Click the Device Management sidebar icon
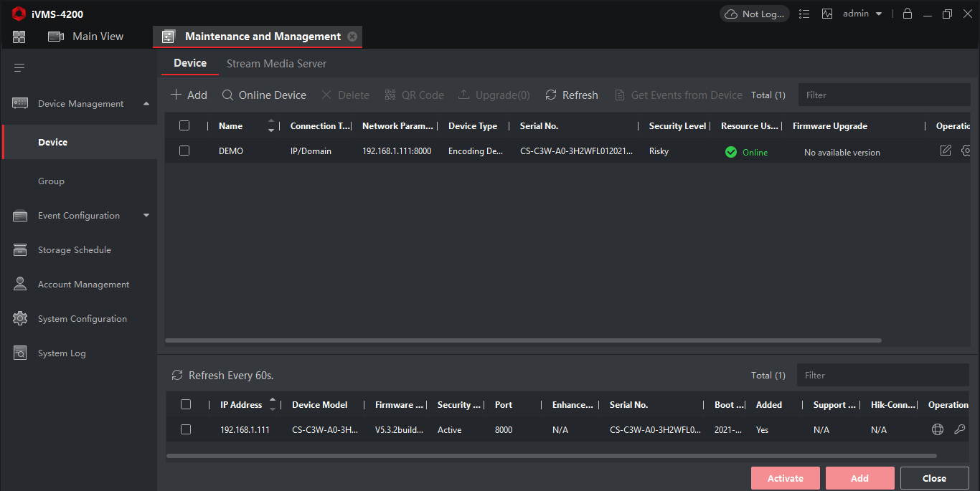 tap(20, 104)
